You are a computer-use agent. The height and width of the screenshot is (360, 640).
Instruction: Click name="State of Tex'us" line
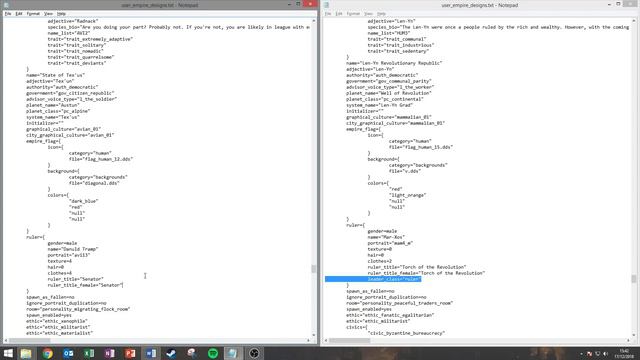(56, 75)
